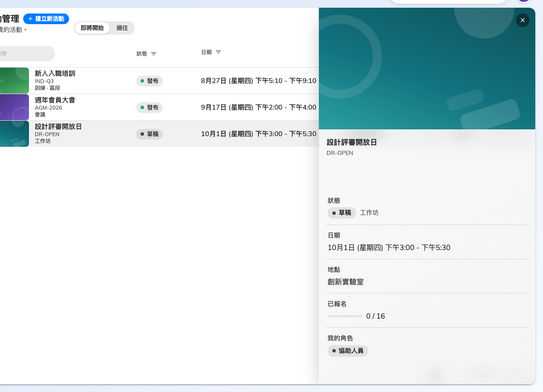543x392 pixels.
Task: Click the 建立新活動 button
Action: click(46, 19)
